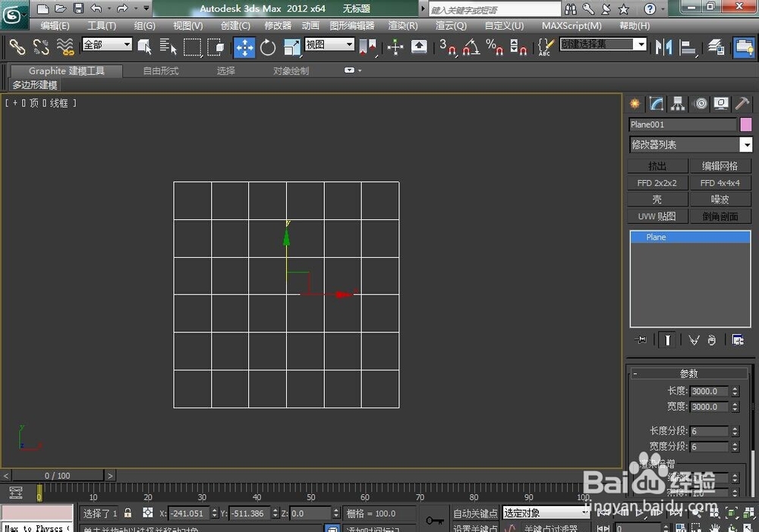This screenshot has height=532, width=759.
Task: Toggle the 3D Snaps button
Action: [448, 47]
